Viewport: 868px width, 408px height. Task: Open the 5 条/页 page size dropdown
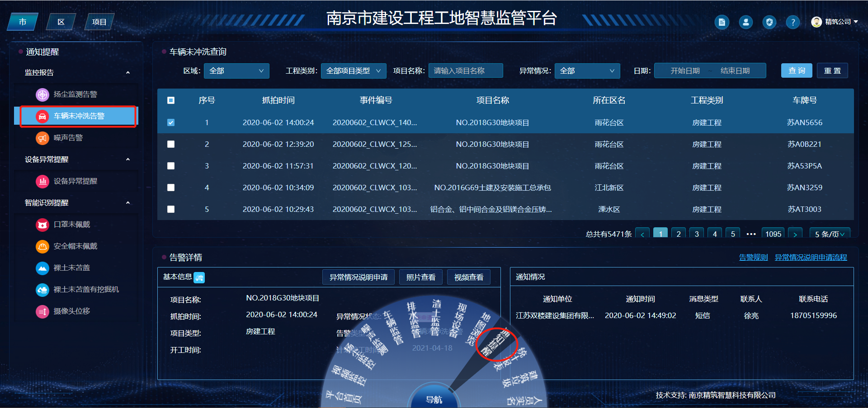pyautogui.click(x=830, y=234)
